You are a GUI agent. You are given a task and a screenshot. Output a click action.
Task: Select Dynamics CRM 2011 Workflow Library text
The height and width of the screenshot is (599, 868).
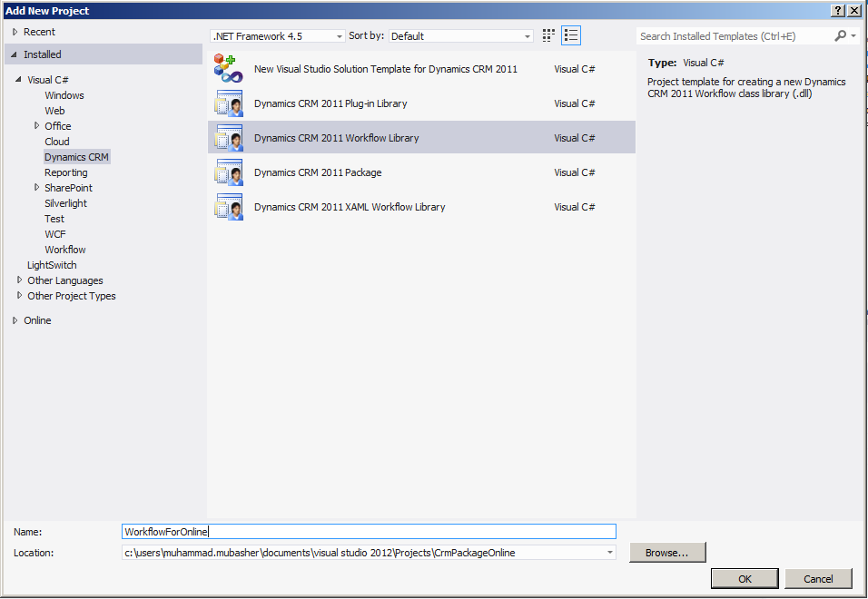pyautogui.click(x=337, y=138)
